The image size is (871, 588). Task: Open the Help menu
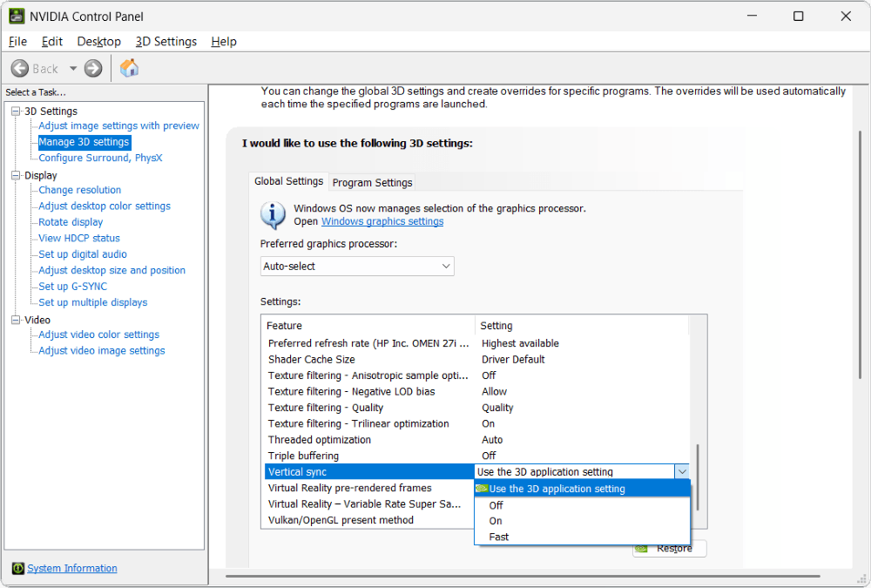[224, 42]
